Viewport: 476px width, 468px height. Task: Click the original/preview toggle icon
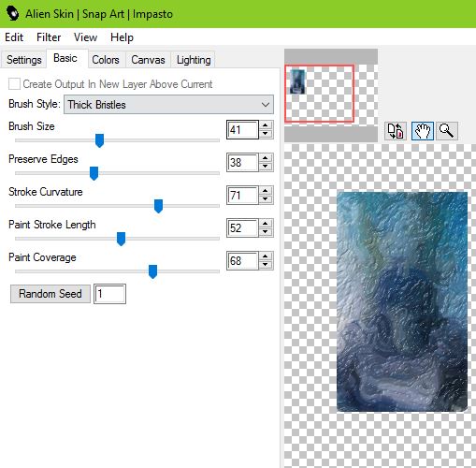pyautogui.click(x=396, y=131)
